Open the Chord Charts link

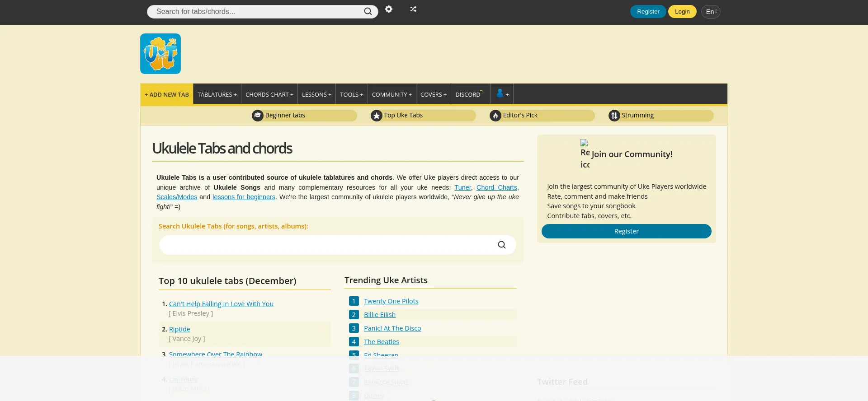click(496, 187)
